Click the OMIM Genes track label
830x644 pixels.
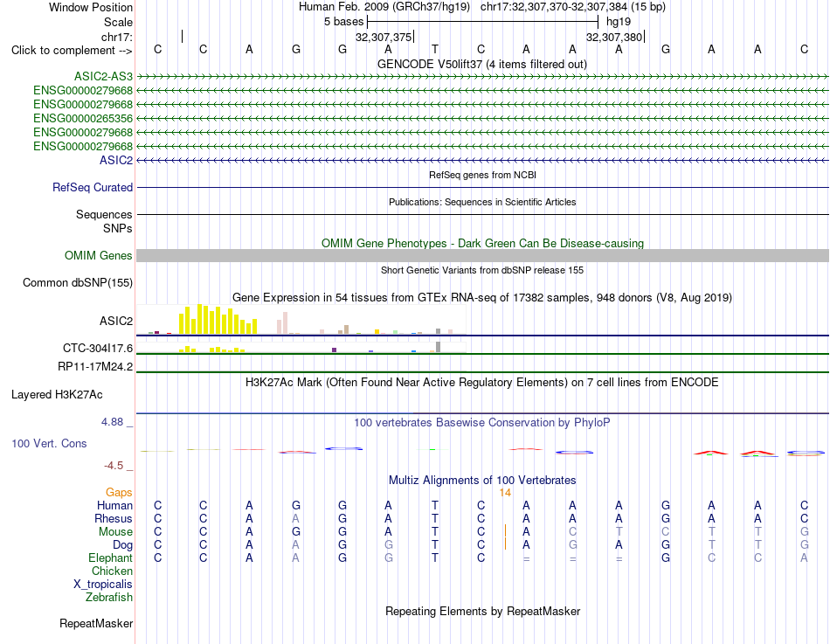click(x=99, y=255)
